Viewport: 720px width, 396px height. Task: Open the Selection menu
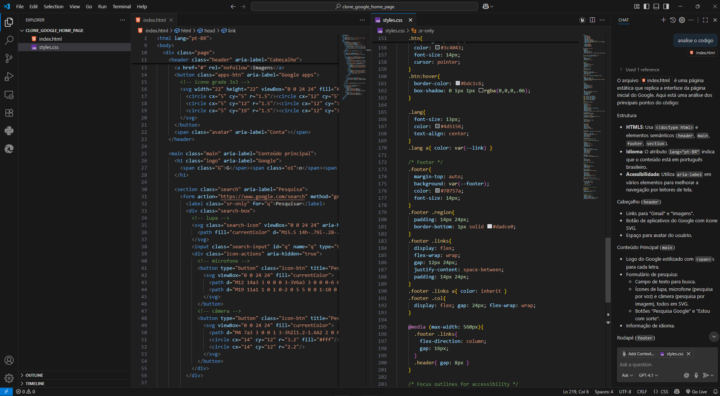53,6
